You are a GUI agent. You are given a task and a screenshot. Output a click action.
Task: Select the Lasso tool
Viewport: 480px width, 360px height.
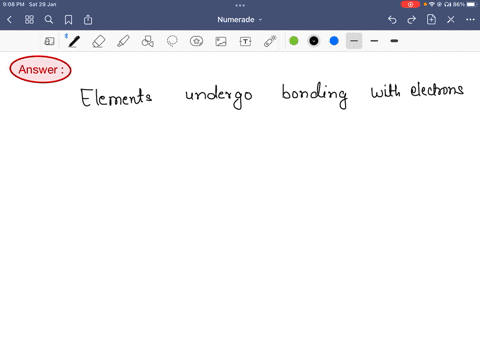pos(172,41)
